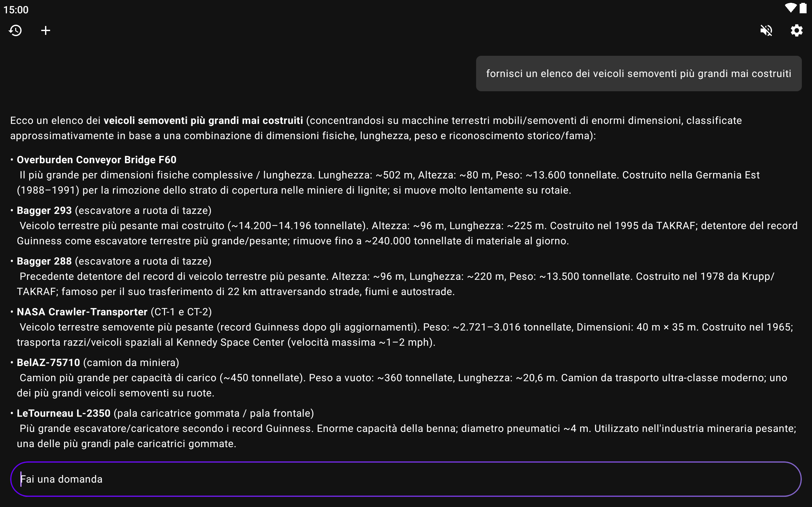Image resolution: width=812 pixels, height=507 pixels.
Task: Click the BelAZ-75710 description text
Action: coord(403,385)
